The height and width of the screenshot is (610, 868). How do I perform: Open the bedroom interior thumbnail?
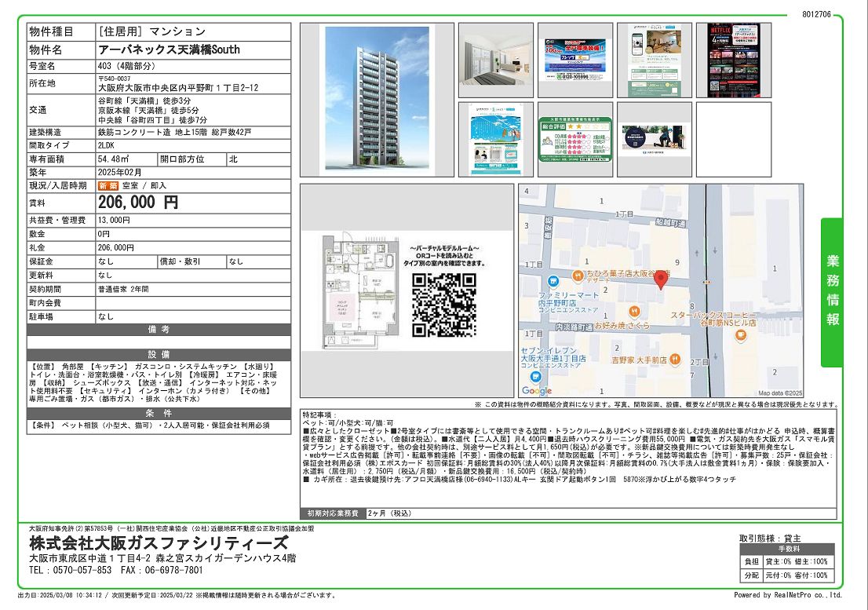496,59
